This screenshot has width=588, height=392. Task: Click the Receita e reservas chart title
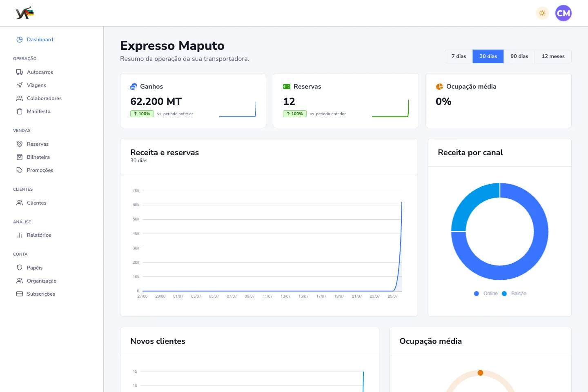tap(165, 152)
